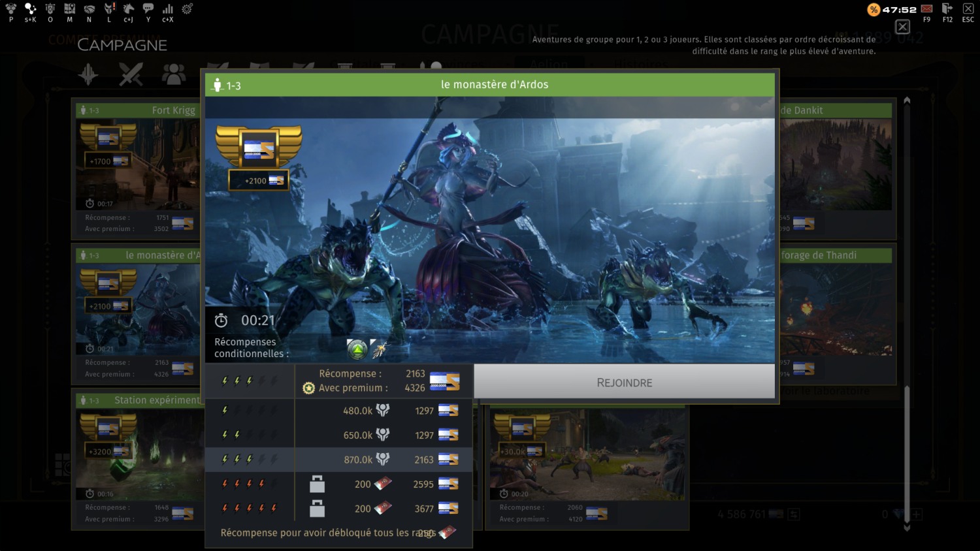980x551 pixels.
Task: Open the +30.0k adventure card with 00:20 timer
Action: pyautogui.click(x=587, y=467)
